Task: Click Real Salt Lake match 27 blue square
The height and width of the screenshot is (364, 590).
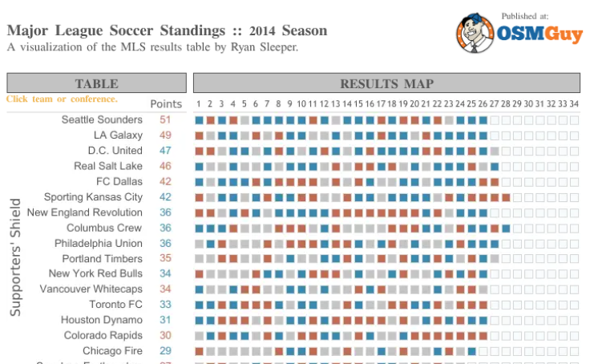Action: click(495, 167)
